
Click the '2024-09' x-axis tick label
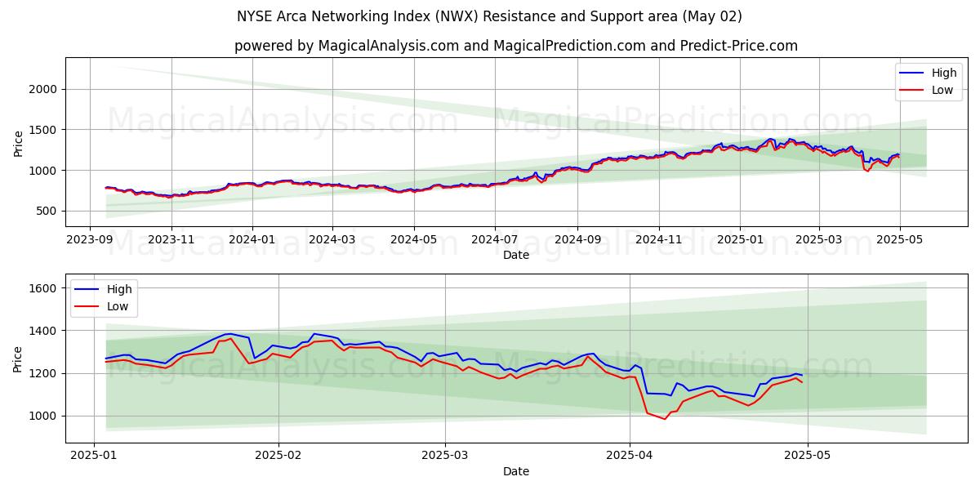(577, 239)
